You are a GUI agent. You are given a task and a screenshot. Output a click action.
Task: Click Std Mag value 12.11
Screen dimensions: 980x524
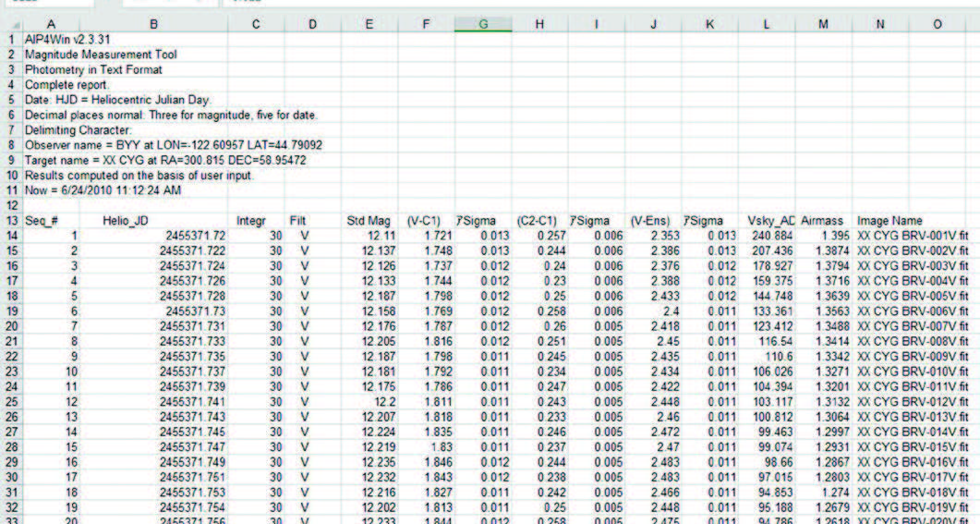(x=369, y=236)
